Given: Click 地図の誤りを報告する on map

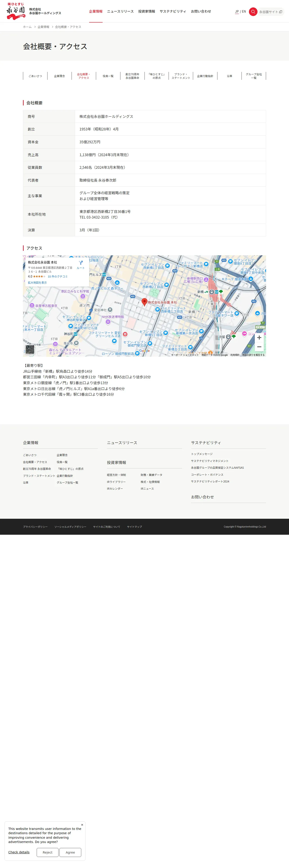Looking at the screenshot, I should pyautogui.click(x=253, y=355).
